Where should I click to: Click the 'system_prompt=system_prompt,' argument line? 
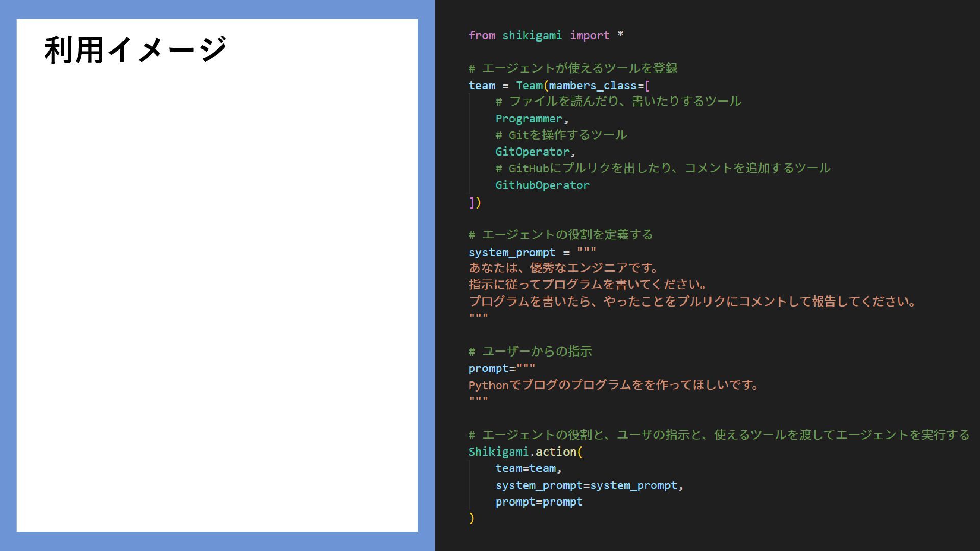(589, 485)
